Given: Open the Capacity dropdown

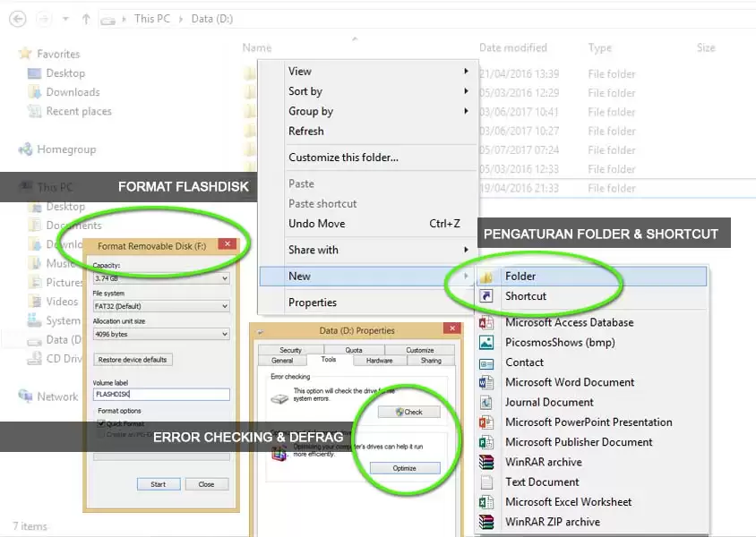Looking at the screenshot, I should tap(161, 278).
